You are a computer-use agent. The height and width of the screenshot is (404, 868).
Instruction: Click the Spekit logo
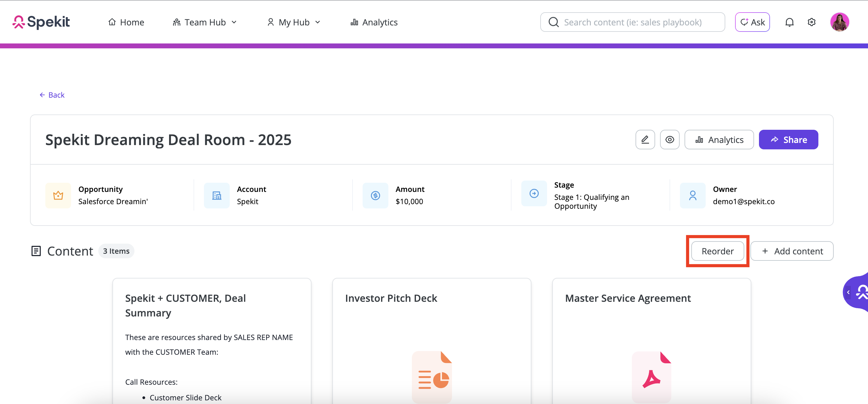(41, 22)
